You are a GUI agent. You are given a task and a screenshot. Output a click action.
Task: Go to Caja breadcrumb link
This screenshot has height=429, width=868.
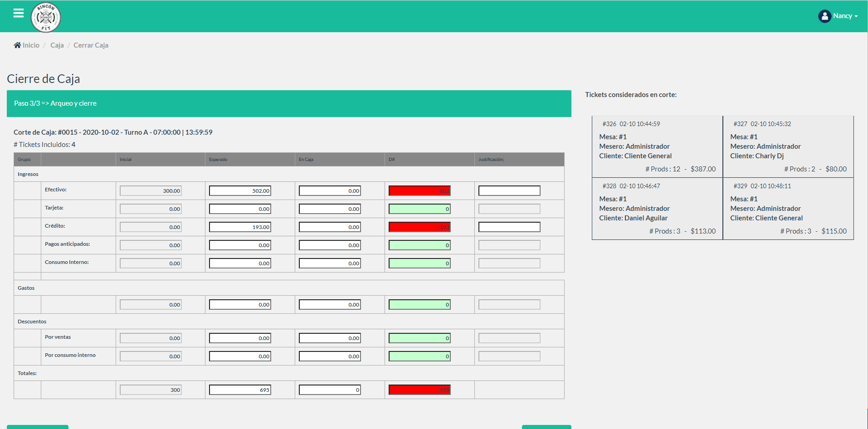[x=57, y=45]
